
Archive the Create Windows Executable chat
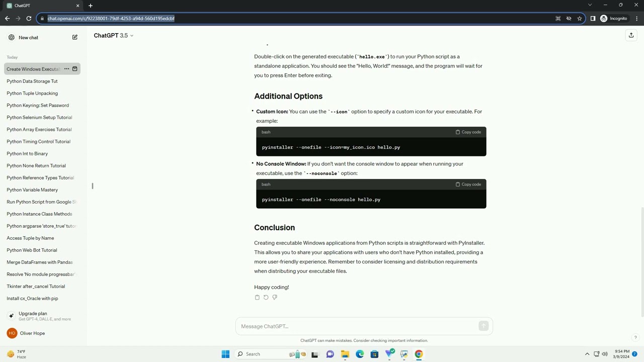click(x=75, y=69)
